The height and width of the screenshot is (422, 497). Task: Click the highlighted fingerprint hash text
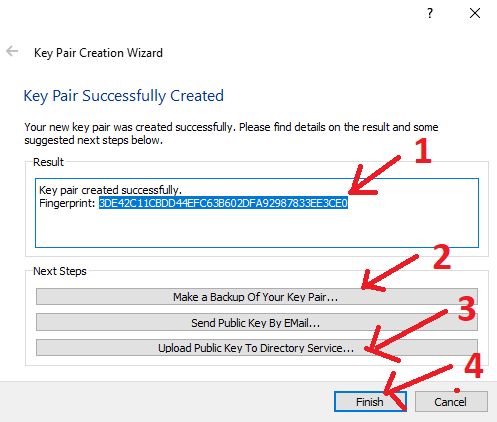(x=223, y=203)
